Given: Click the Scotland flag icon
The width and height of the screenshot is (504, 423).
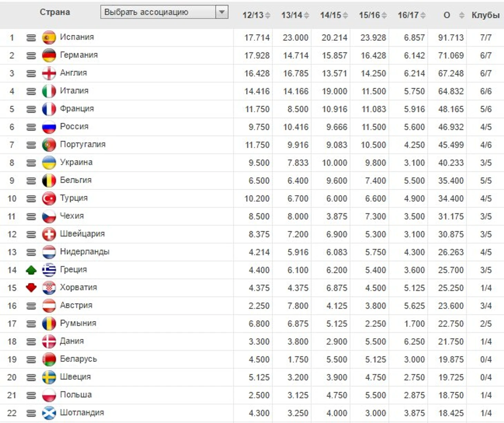Looking at the screenshot, I should (49, 413).
